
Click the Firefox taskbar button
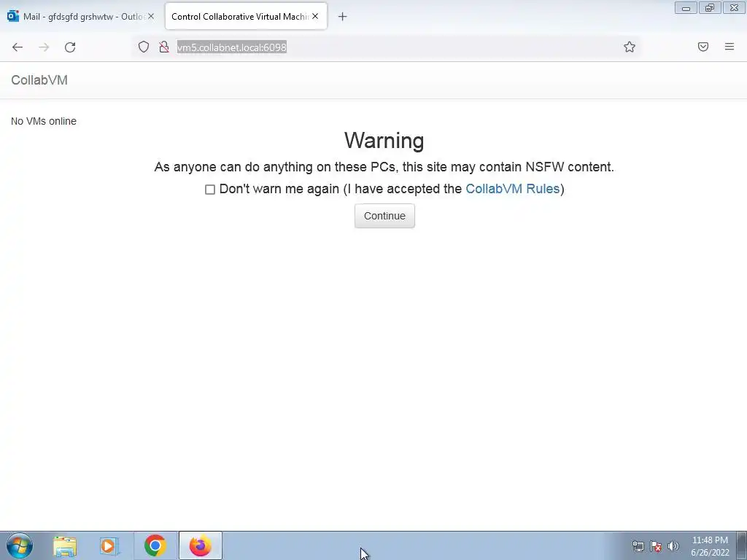[x=201, y=545]
